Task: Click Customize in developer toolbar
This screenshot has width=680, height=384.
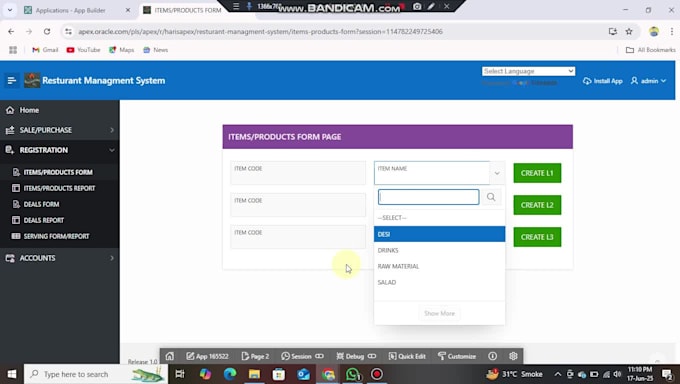Action: coord(457,356)
